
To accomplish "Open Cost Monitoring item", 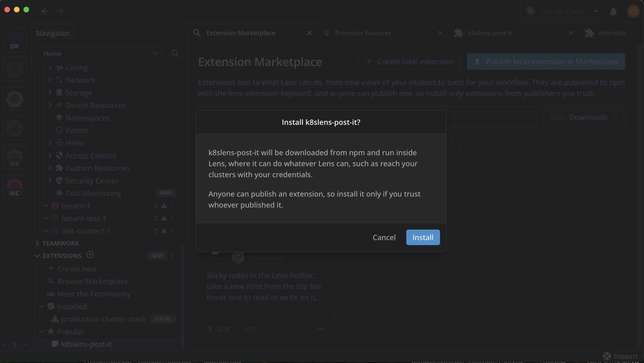I will pyautogui.click(x=93, y=193).
